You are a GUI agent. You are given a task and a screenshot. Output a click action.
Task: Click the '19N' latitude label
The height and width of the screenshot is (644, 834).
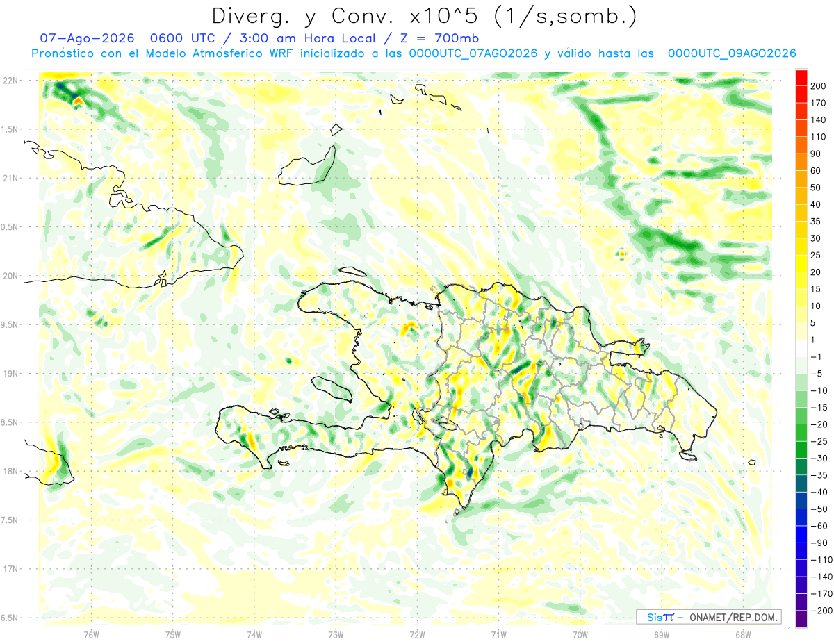click(10, 374)
